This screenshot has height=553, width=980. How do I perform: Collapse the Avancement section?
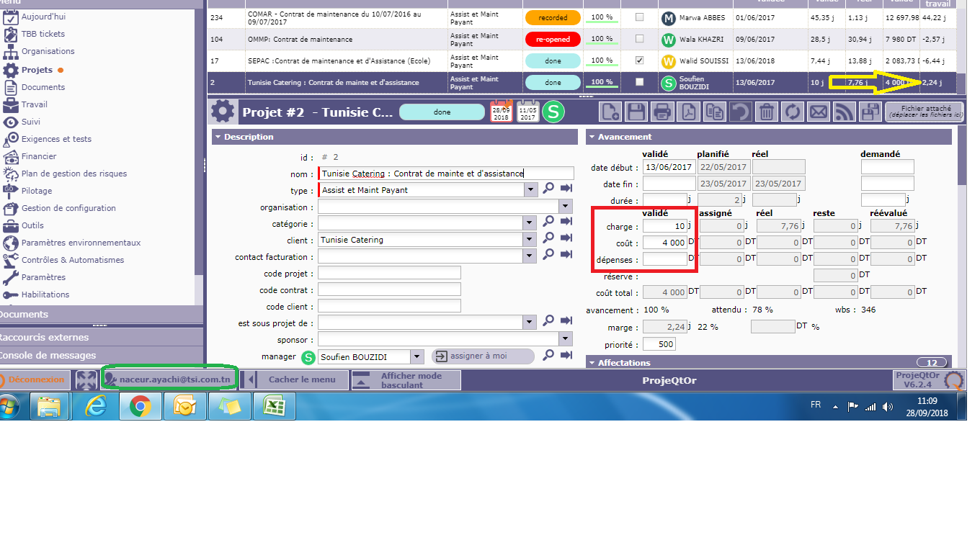click(x=769, y=137)
